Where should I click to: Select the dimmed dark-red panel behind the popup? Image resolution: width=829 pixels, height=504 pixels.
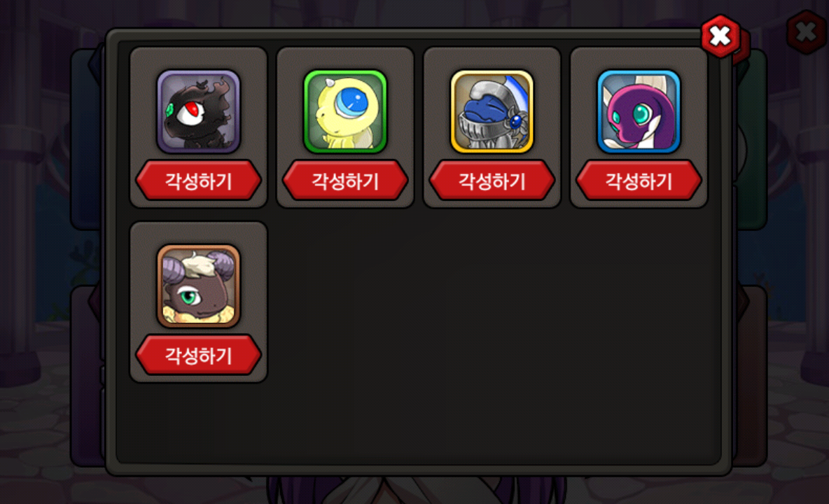[751, 376]
